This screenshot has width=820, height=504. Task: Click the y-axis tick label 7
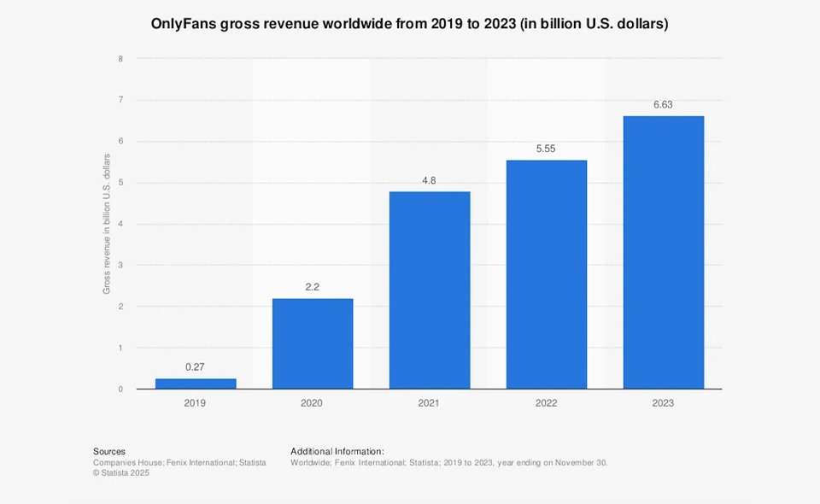click(x=120, y=99)
